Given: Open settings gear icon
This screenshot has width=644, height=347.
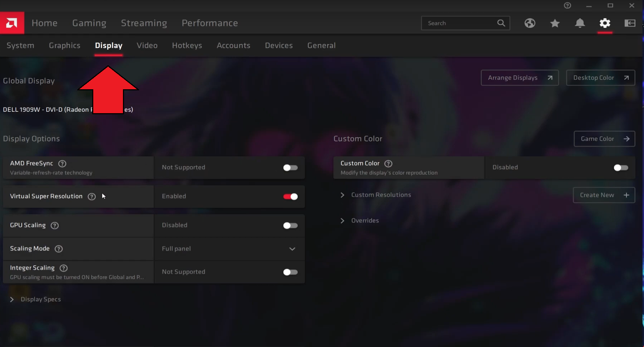Looking at the screenshot, I should pos(605,23).
